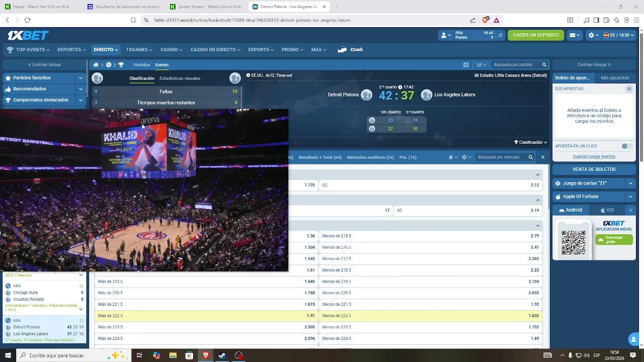The height and width of the screenshot is (362, 644).
Task: Switch to Estadísticas visuales tab
Action: pyautogui.click(x=180, y=78)
